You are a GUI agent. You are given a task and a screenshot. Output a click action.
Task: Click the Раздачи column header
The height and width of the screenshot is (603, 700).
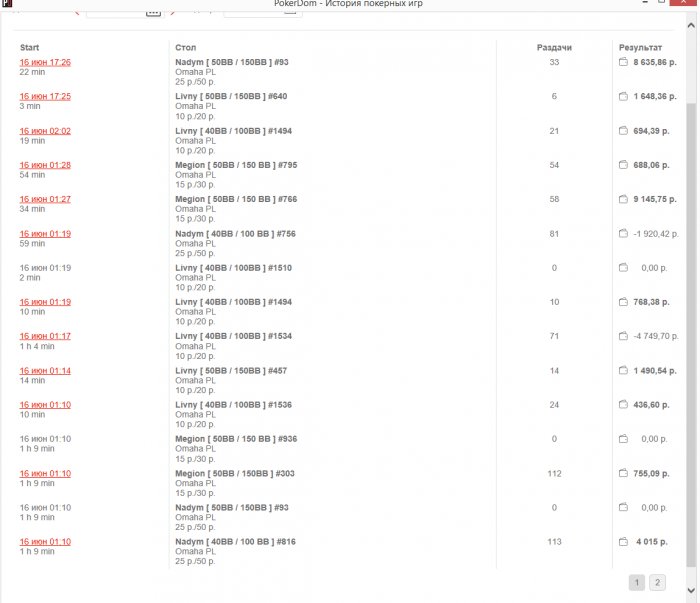pos(554,47)
